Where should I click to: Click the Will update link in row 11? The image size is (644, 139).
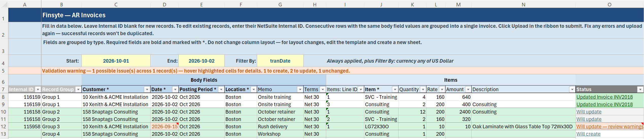click(589, 119)
